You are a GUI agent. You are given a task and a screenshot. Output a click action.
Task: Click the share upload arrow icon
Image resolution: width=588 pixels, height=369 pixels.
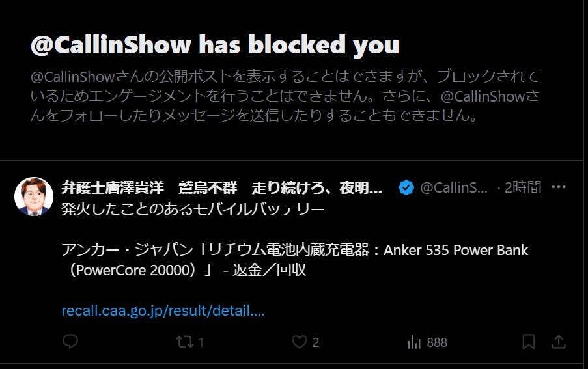point(559,342)
